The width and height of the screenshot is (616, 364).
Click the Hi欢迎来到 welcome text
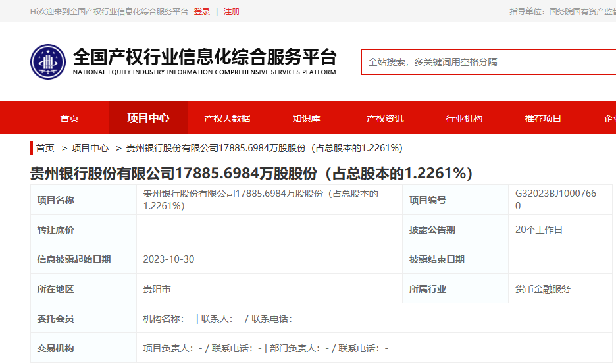[x=109, y=12]
